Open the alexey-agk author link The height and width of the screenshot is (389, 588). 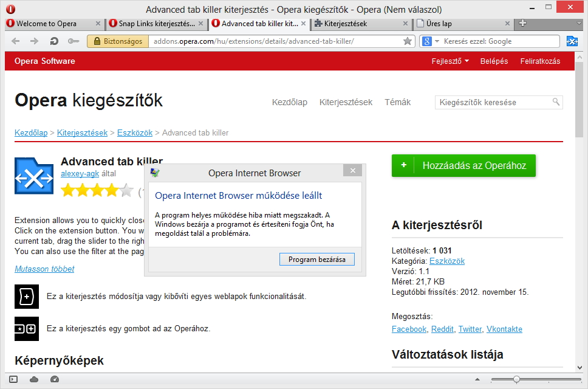tap(81, 174)
